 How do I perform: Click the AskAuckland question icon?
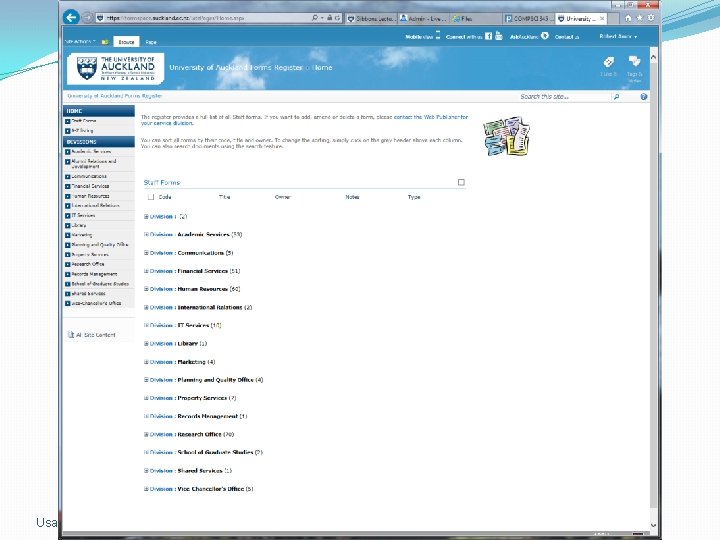[545, 35]
